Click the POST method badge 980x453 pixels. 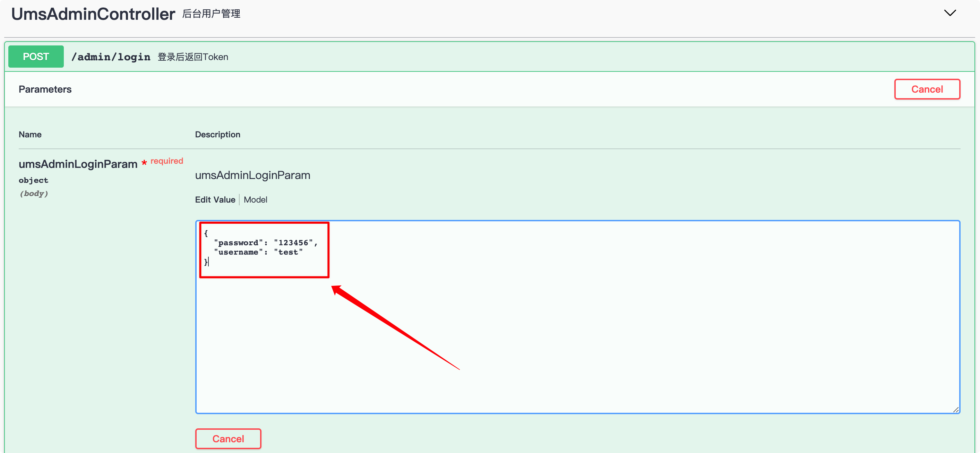pyautogui.click(x=36, y=56)
